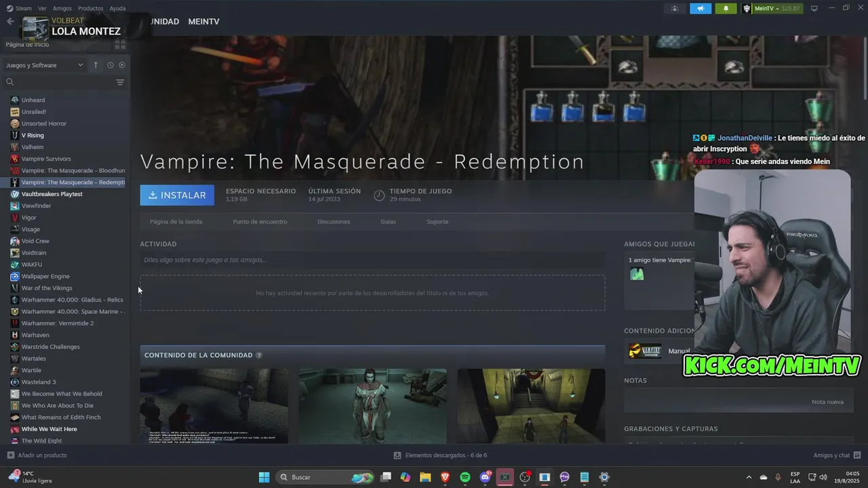
Task: Open the Amigos menu
Action: click(62, 8)
